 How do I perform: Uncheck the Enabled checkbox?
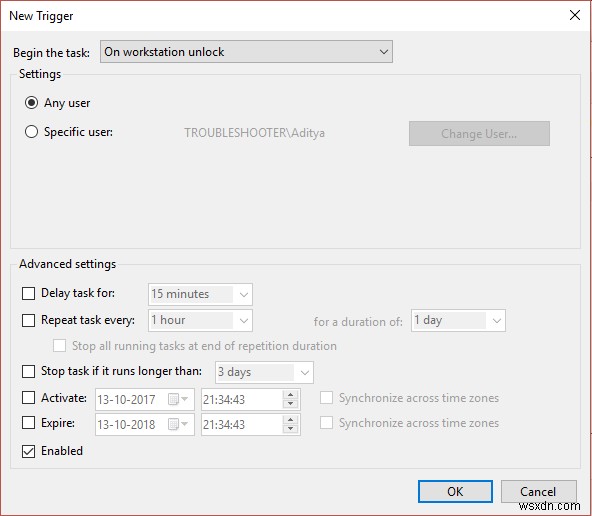(x=28, y=451)
